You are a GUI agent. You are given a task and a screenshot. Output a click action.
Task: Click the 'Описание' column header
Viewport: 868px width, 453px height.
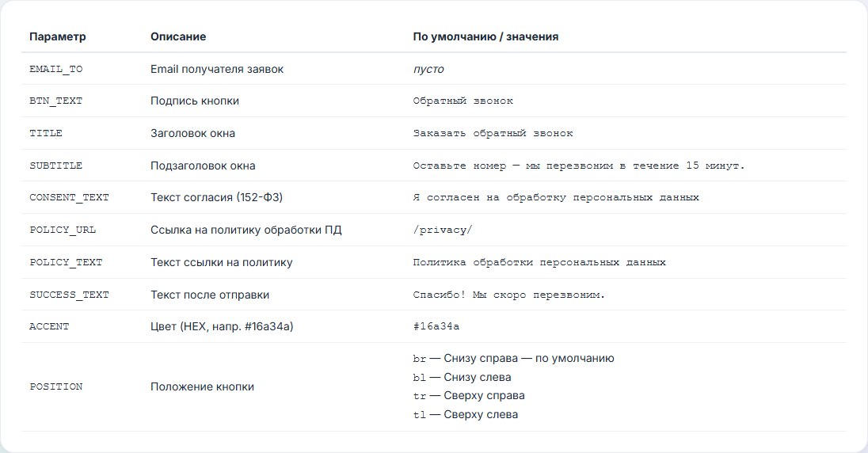(178, 36)
